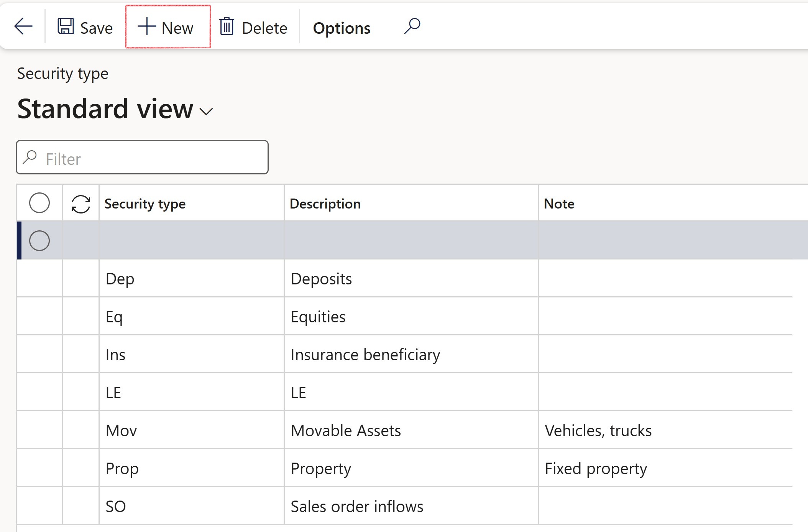
Task: Click the 'LE' description cell
Action: click(411, 392)
